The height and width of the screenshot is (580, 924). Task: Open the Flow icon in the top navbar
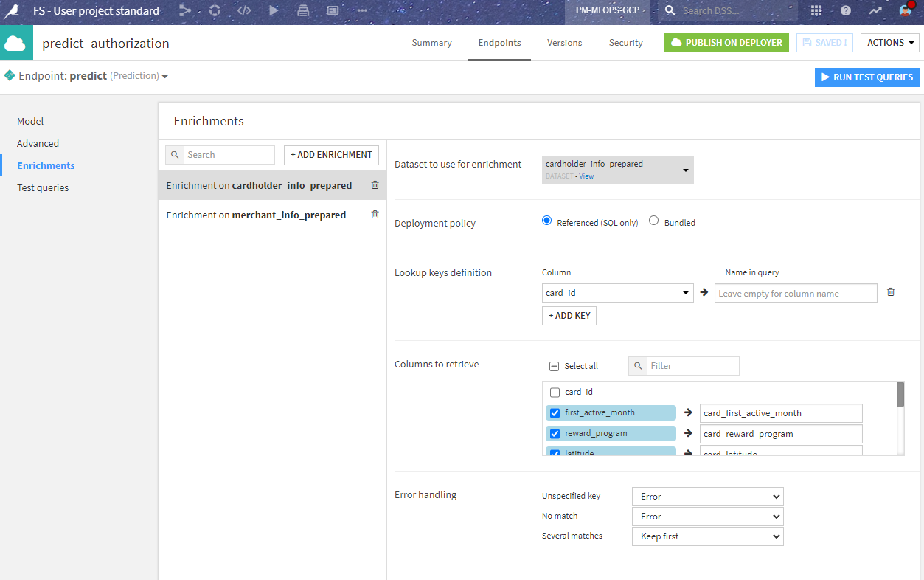(185, 10)
